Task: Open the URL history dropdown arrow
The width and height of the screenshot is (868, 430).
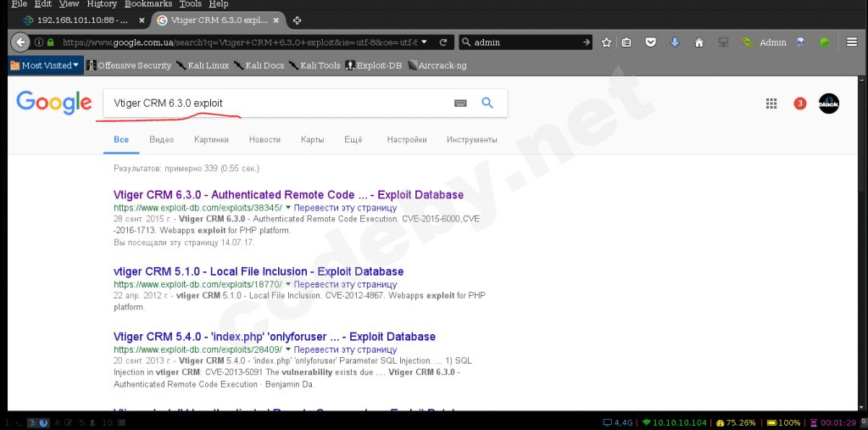Action: [424, 42]
